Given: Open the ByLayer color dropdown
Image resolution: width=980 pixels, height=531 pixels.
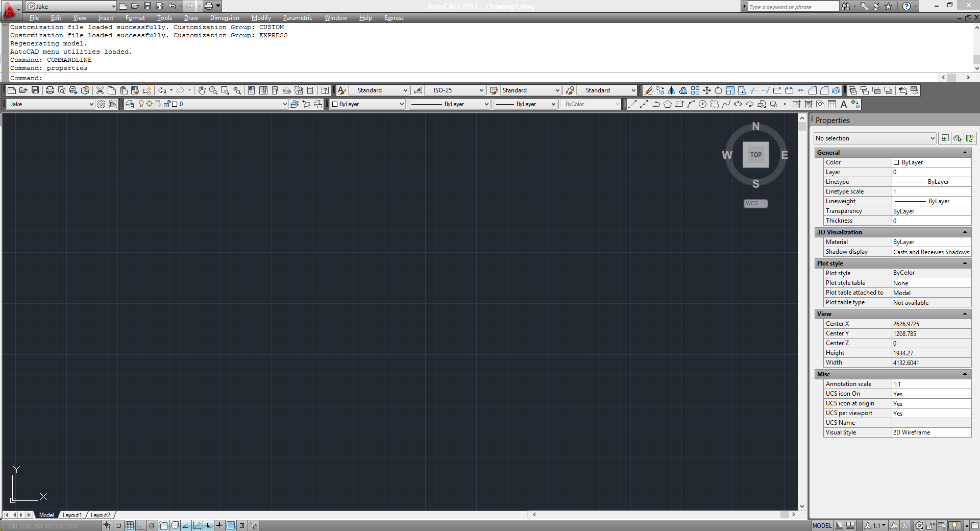Looking at the screenshot, I should pyautogui.click(x=401, y=104).
